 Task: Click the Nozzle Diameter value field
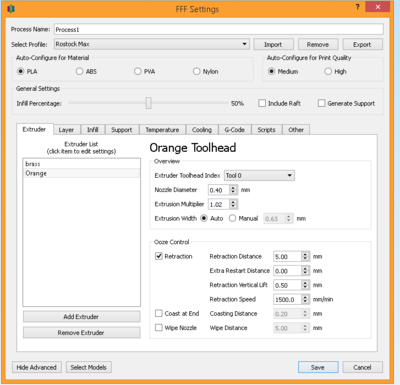pos(219,190)
